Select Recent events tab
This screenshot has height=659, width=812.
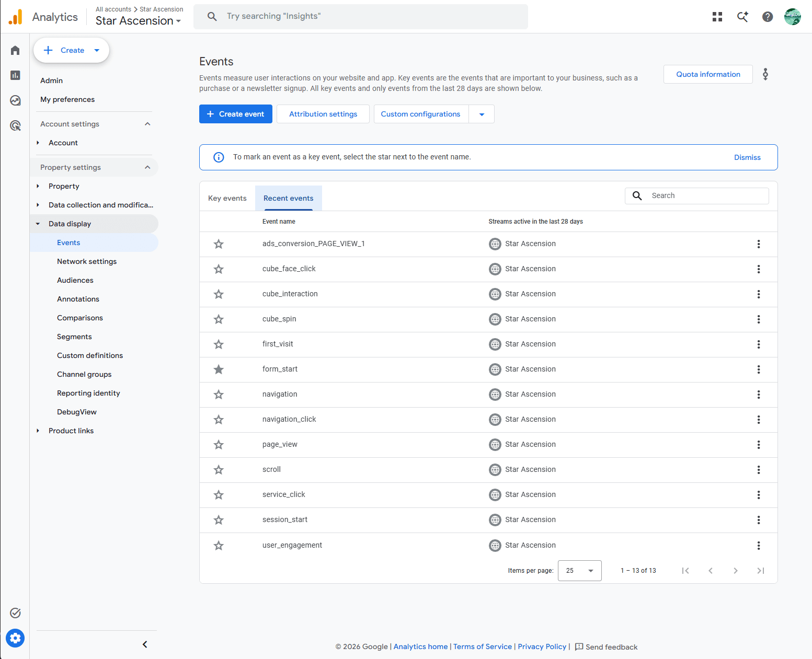point(289,198)
